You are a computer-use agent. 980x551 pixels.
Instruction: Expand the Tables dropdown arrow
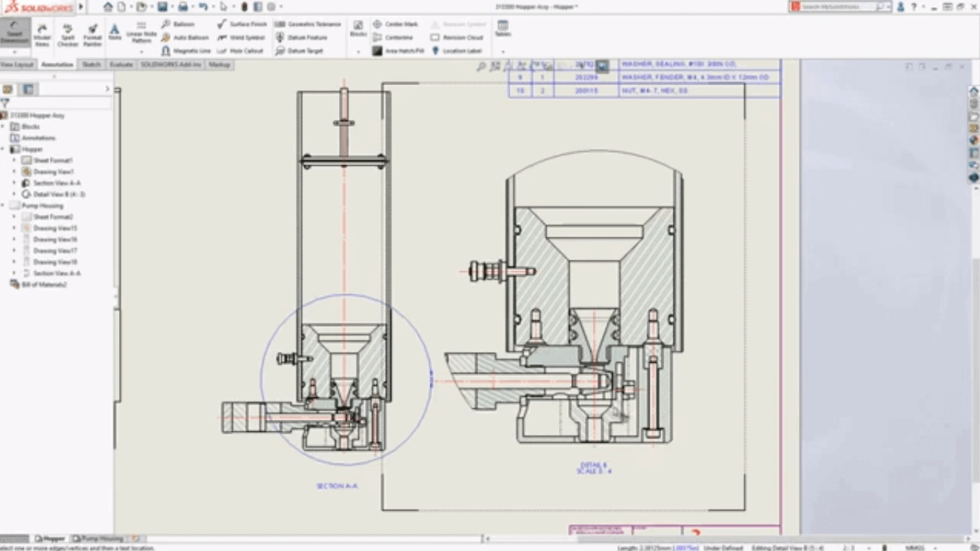coord(503,52)
